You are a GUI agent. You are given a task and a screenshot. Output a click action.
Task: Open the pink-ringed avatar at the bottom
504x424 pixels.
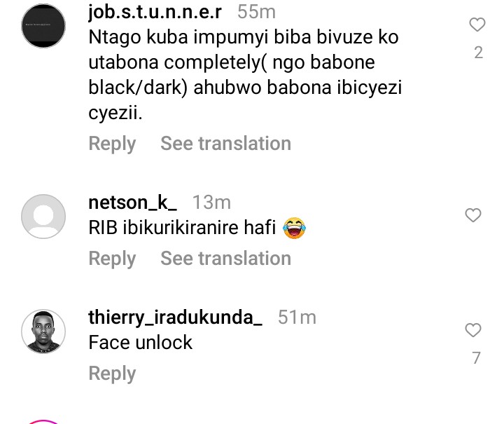point(43,422)
